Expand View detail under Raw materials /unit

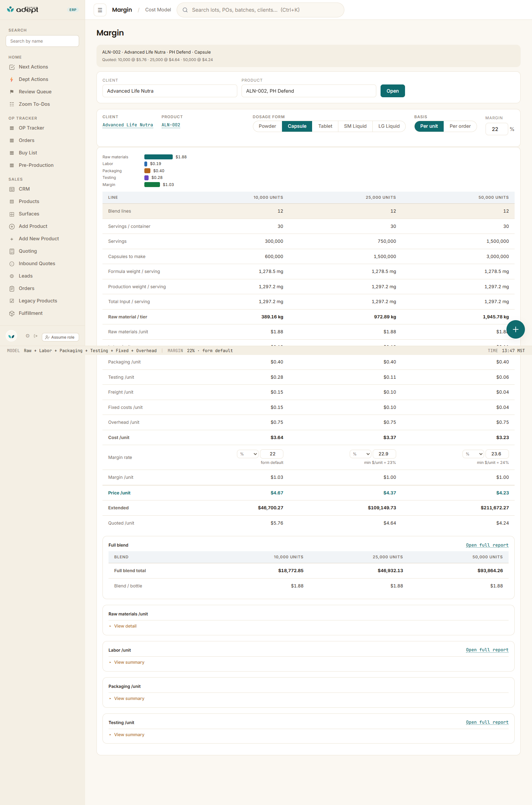tap(125, 626)
